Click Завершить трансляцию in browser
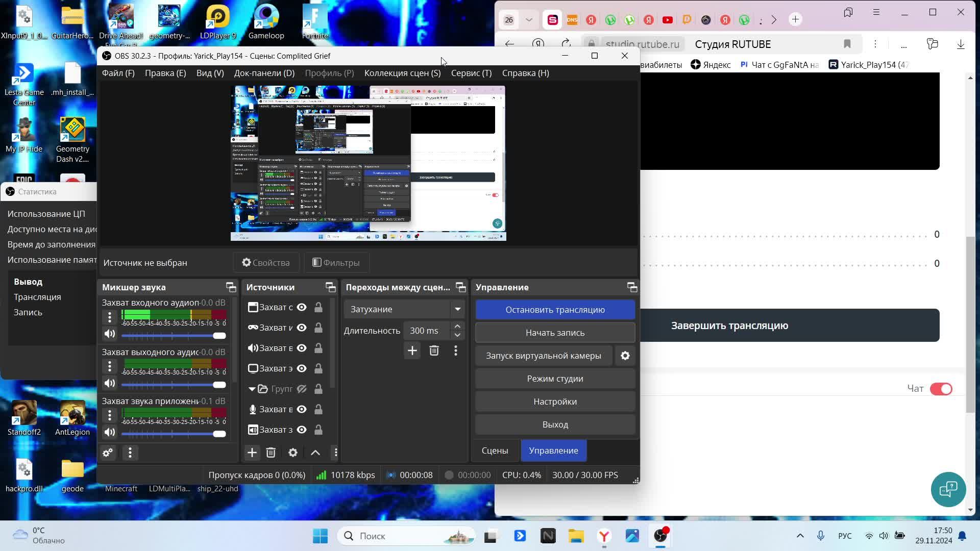This screenshot has height=551, width=980. click(x=729, y=325)
